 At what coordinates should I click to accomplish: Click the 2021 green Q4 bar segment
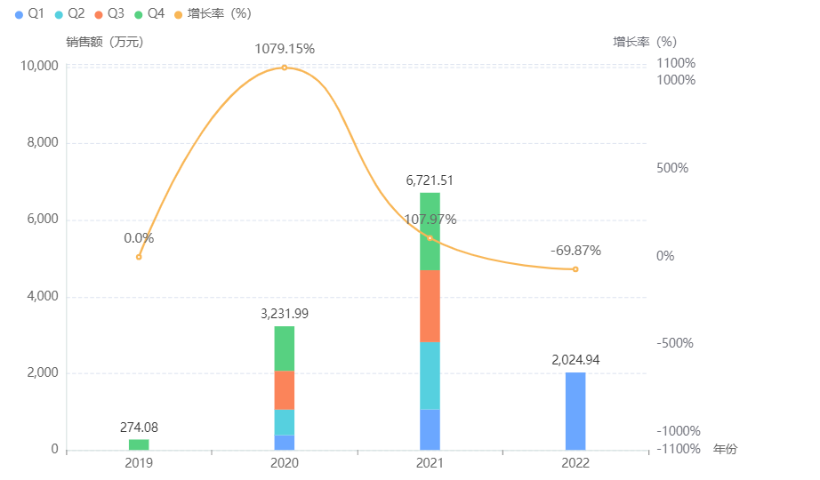[x=430, y=230]
